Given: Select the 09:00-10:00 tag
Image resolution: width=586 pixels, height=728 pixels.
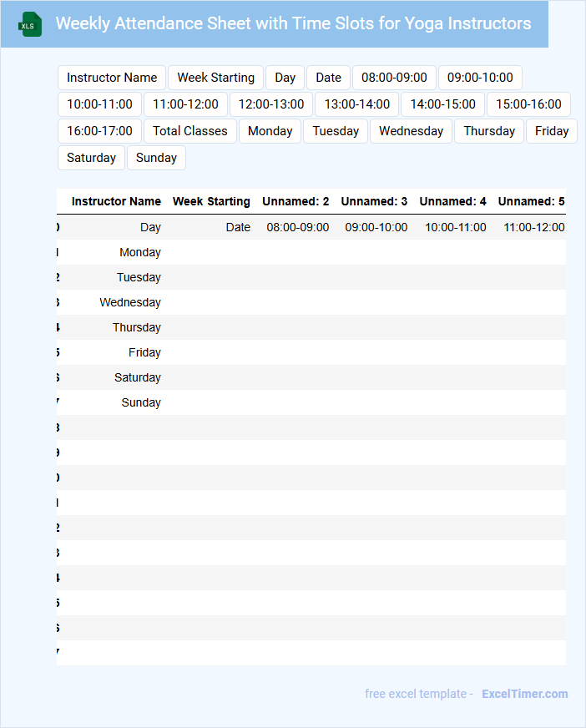Looking at the screenshot, I should [x=480, y=78].
